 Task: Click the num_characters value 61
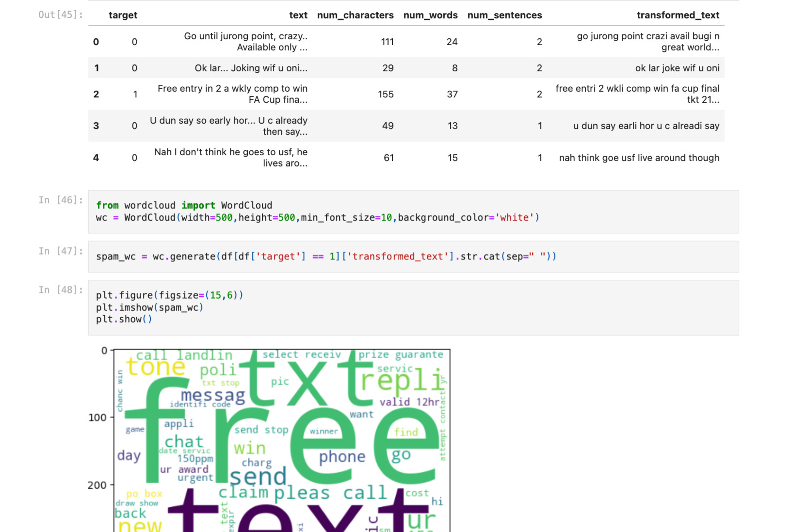point(388,158)
